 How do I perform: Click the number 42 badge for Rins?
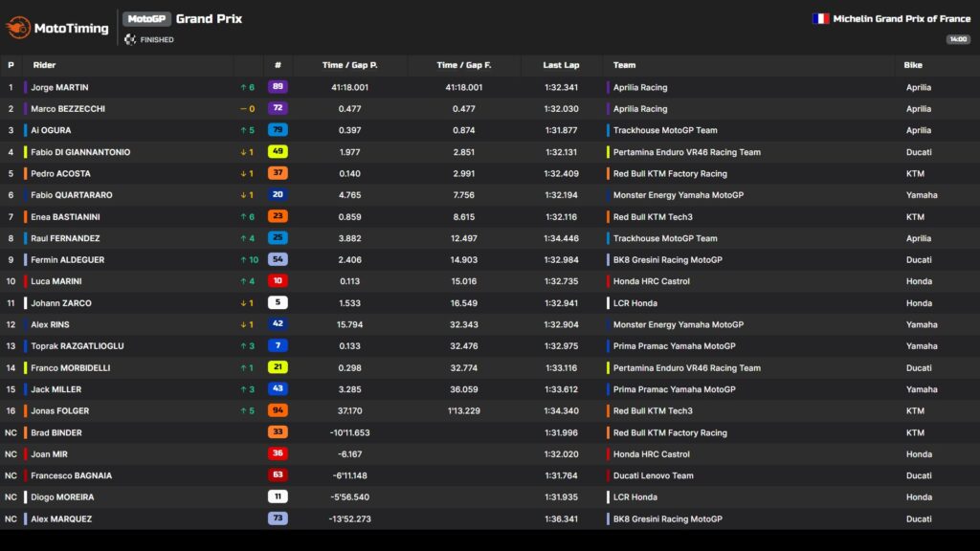tap(278, 323)
